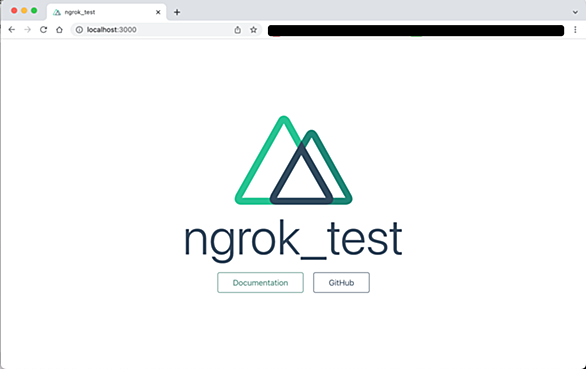Click the forward navigation arrow
Viewport: 586px width, 369px height.
(27, 30)
